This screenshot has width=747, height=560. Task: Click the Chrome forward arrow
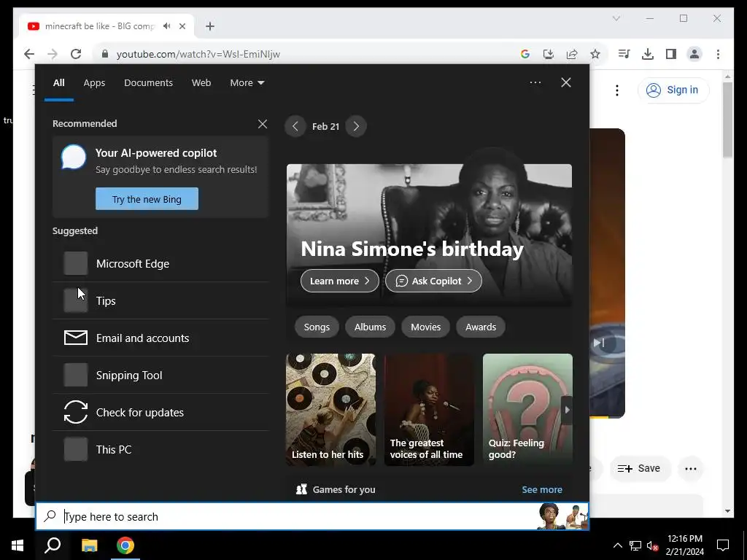click(53, 54)
